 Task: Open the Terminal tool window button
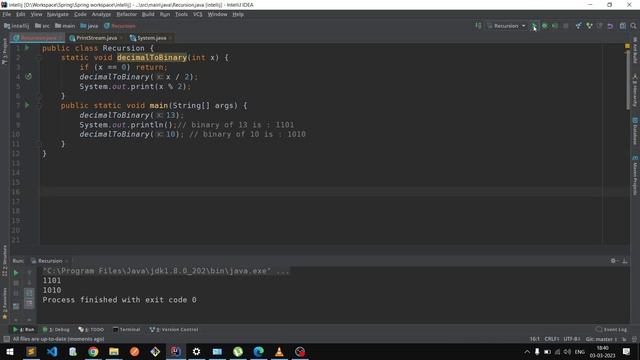tap(127, 329)
